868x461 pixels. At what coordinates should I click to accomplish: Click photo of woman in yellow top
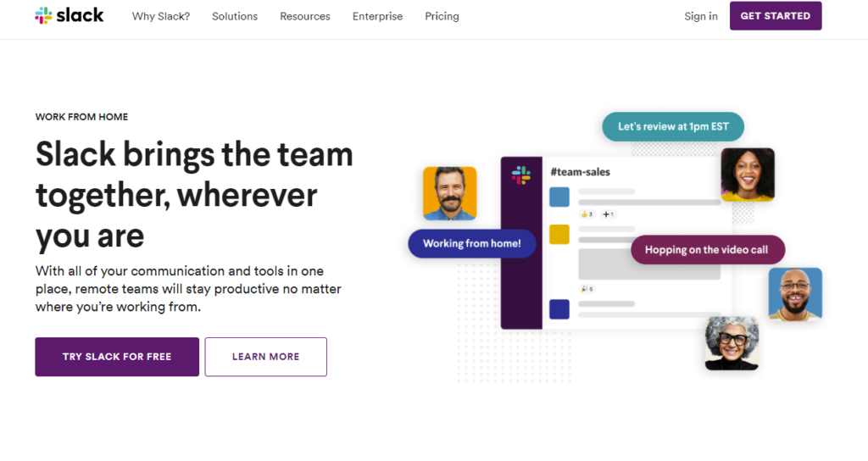748,175
